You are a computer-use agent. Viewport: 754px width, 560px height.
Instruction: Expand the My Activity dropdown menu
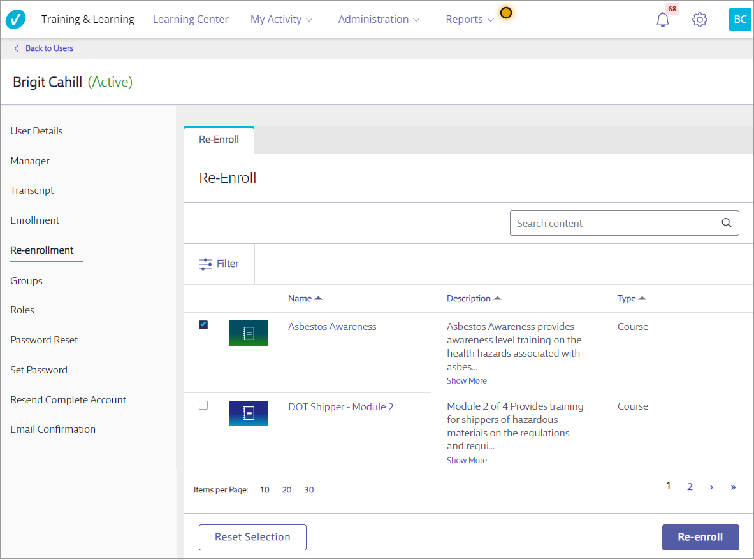point(281,20)
